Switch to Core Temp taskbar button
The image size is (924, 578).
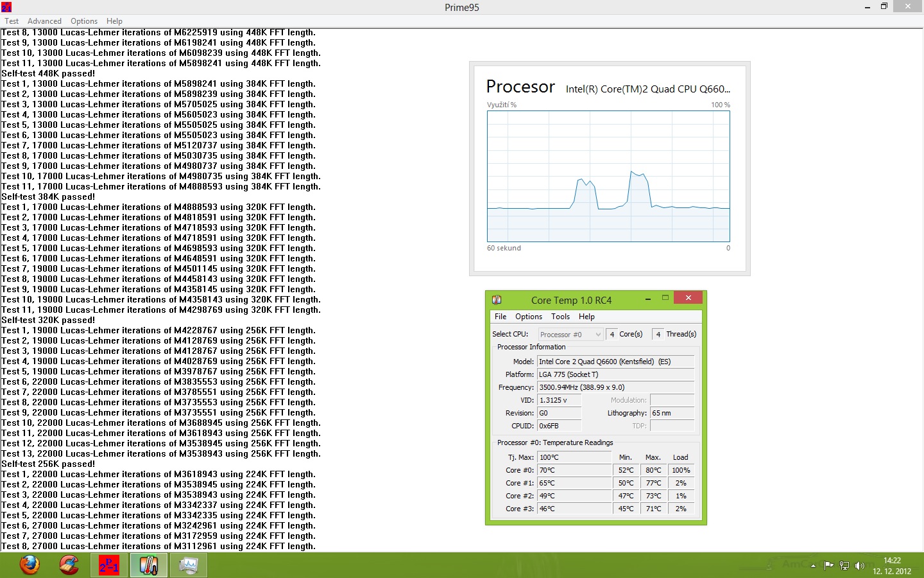point(149,565)
